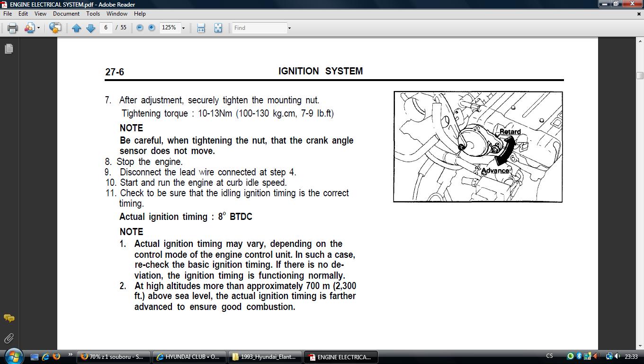The image size is (644, 364).
Task: Expand the collaborate icon's dropdown arrow
Action: 38,28
